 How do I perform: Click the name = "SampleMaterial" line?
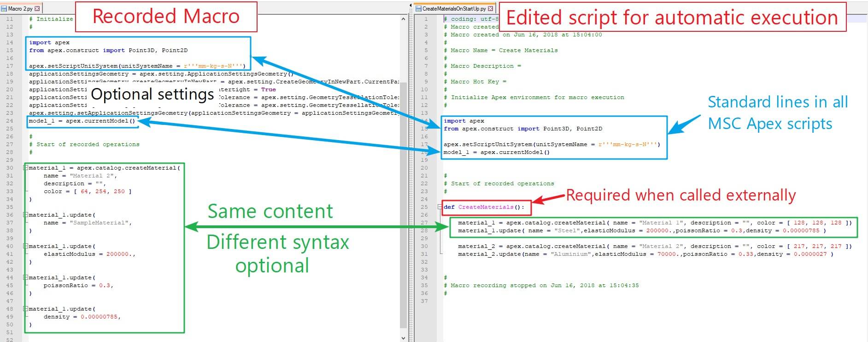coord(88,223)
